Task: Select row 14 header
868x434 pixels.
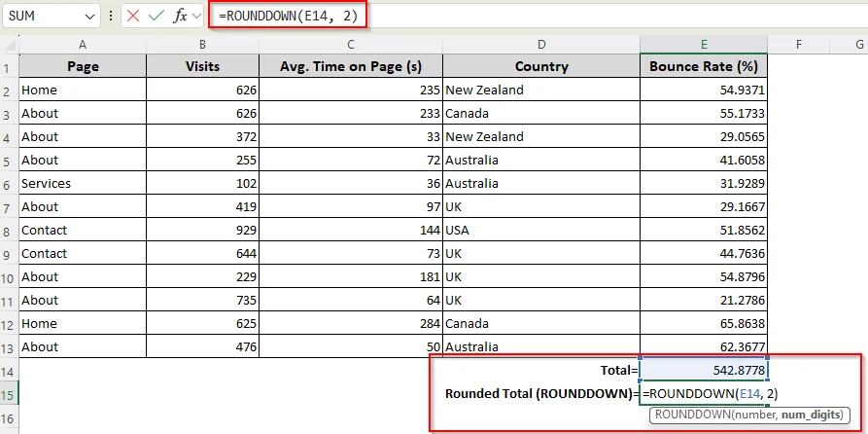Action: click(9, 370)
